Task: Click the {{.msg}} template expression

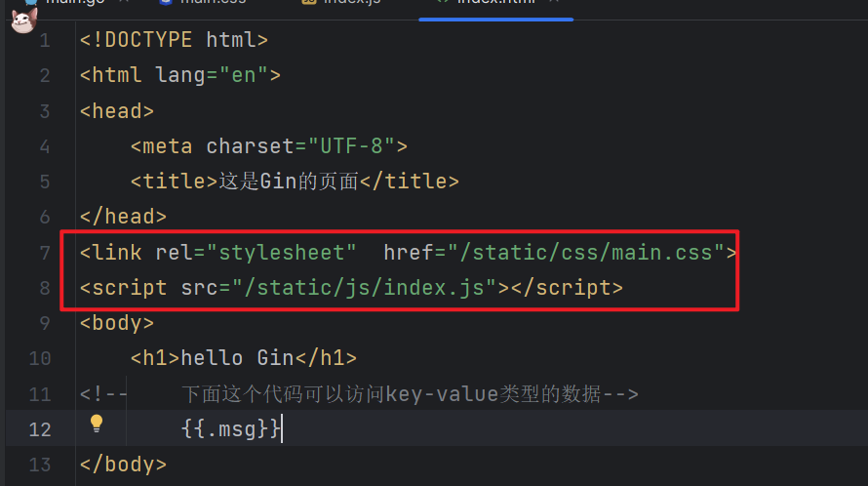Action: 231,429
